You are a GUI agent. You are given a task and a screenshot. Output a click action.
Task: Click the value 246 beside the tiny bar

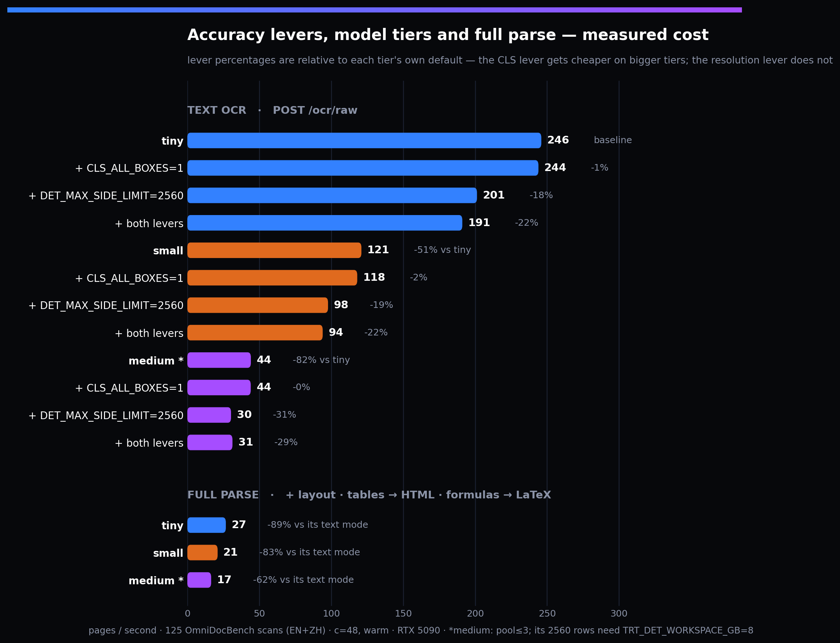click(x=558, y=141)
